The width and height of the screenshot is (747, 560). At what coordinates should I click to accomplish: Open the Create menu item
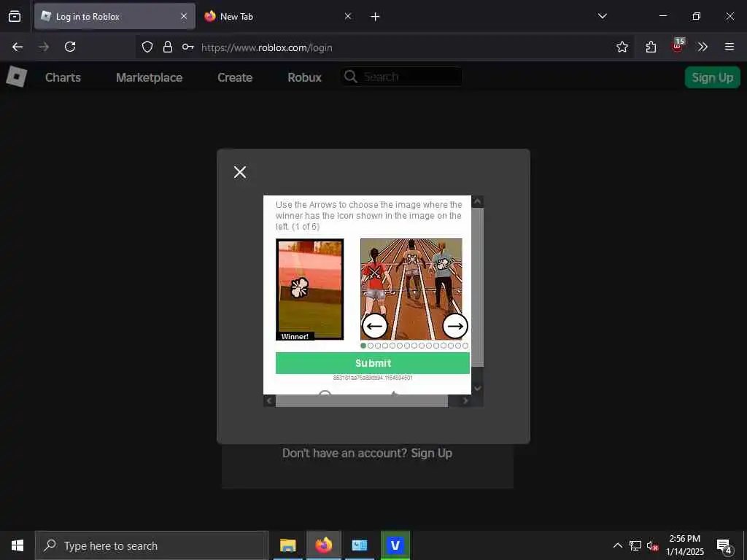(x=235, y=77)
